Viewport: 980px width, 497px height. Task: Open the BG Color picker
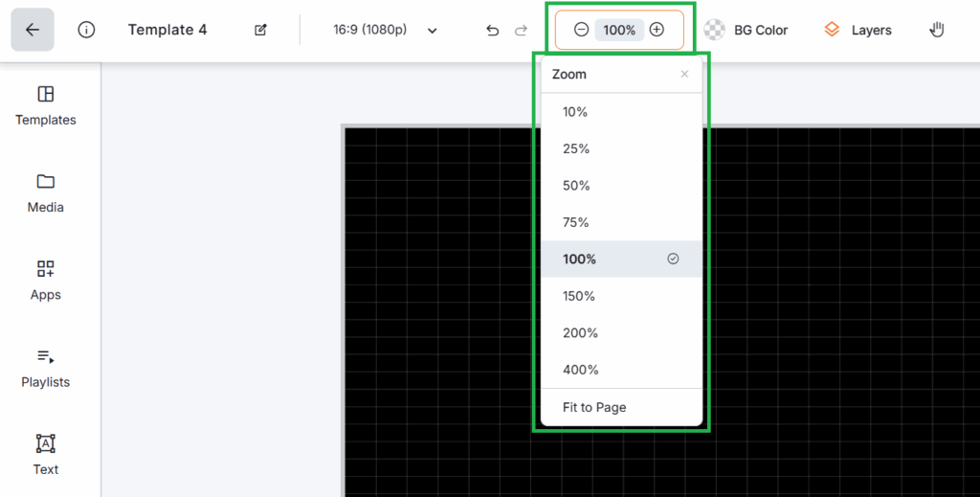(x=746, y=30)
